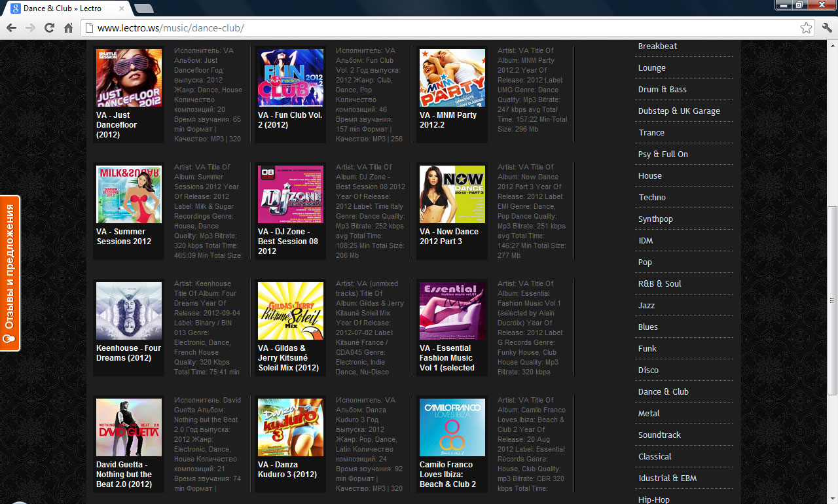This screenshot has height=504, width=838.
Task: Select the Pop genre
Action: tap(645, 262)
